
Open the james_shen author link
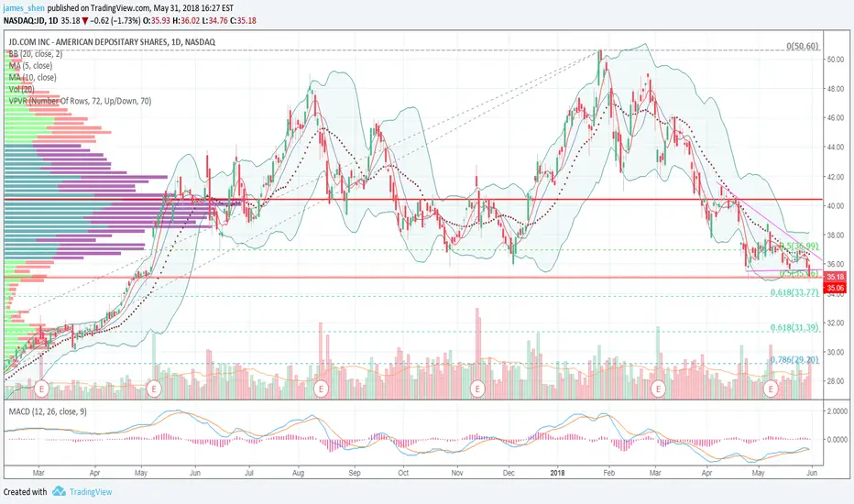pyautogui.click(x=24, y=7)
